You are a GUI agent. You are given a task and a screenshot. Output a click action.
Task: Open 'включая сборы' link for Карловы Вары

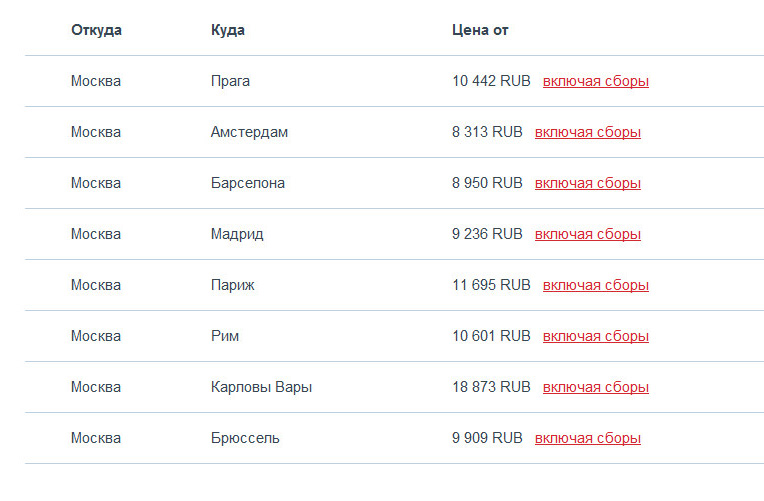pyautogui.click(x=595, y=387)
